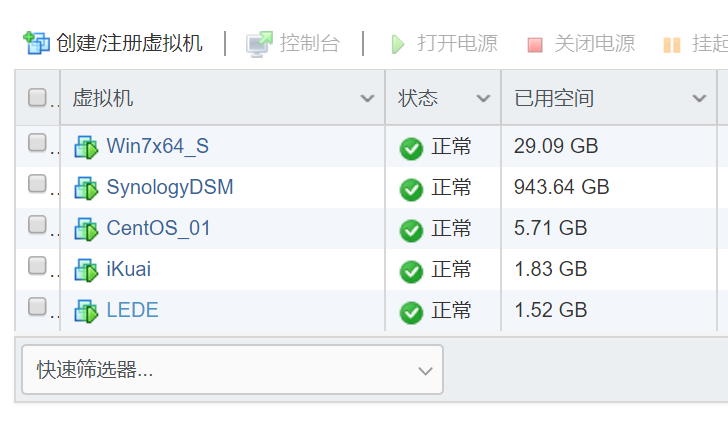This screenshot has height=426, width=728.
Task: Toggle the select-all checkbox in header
Action: pyautogui.click(x=37, y=97)
